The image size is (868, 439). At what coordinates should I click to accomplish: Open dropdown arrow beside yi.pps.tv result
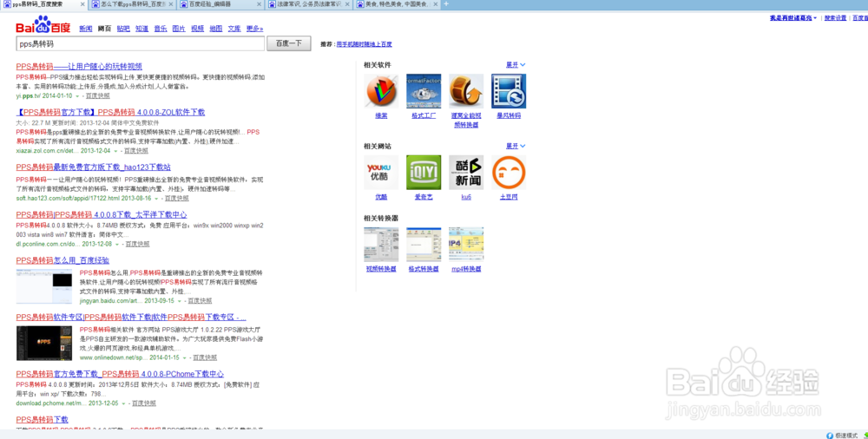pos(77,96)
